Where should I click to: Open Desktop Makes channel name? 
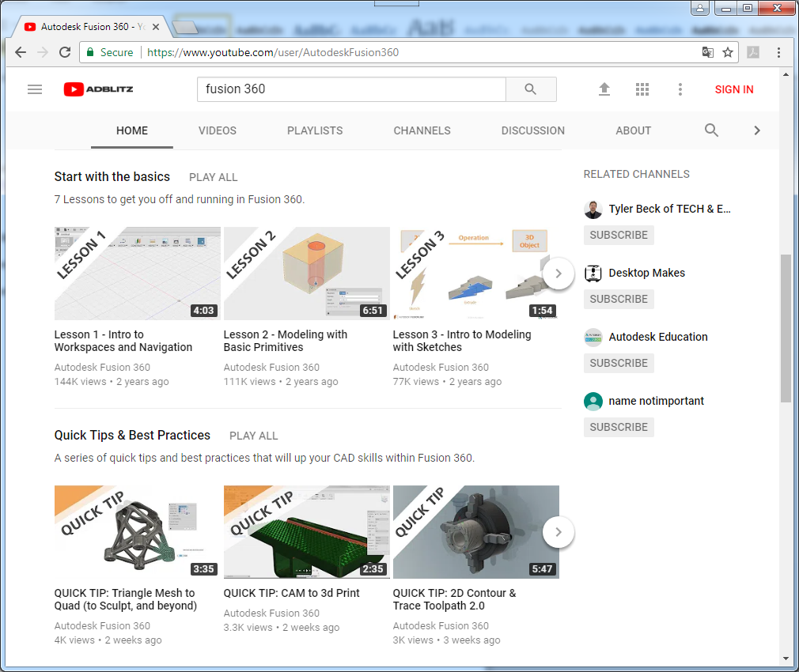[x=646, y=274]
